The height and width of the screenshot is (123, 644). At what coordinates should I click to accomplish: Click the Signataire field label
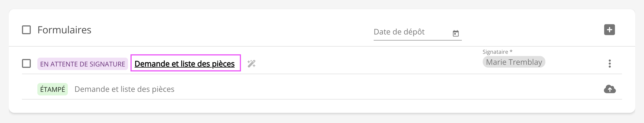point(497,52)
